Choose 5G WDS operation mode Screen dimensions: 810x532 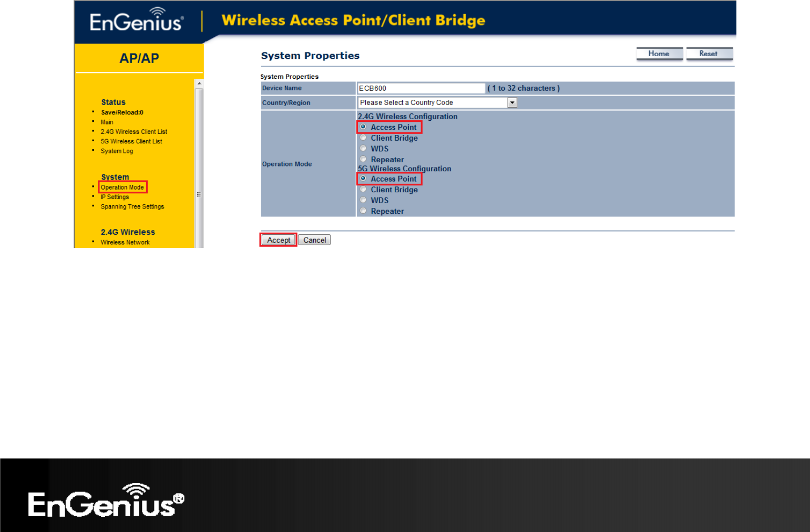point(363,200)
